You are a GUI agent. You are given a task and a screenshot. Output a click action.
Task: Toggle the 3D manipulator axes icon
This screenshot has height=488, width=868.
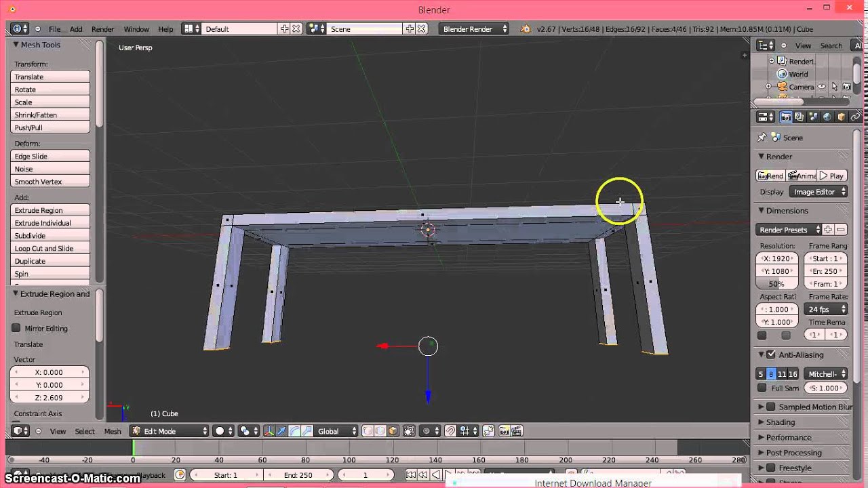[x=269, y=431]
